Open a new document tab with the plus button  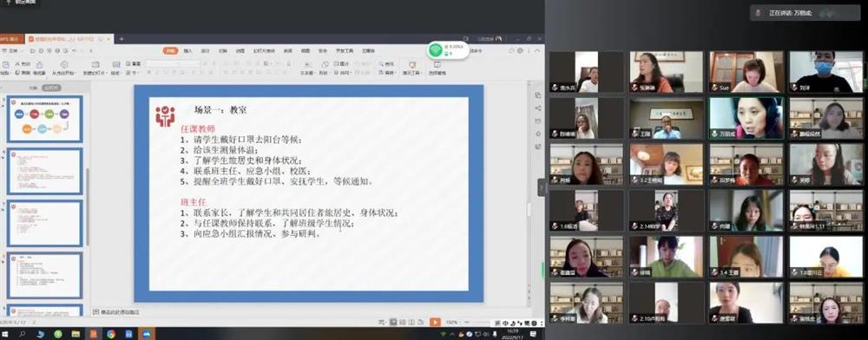pos(122,39)
